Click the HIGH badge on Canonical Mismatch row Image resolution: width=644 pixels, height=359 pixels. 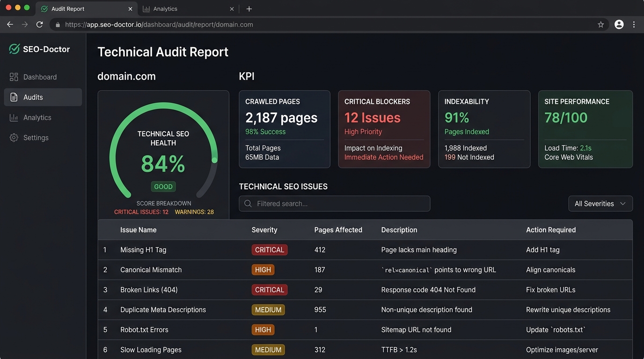[263, 270]
